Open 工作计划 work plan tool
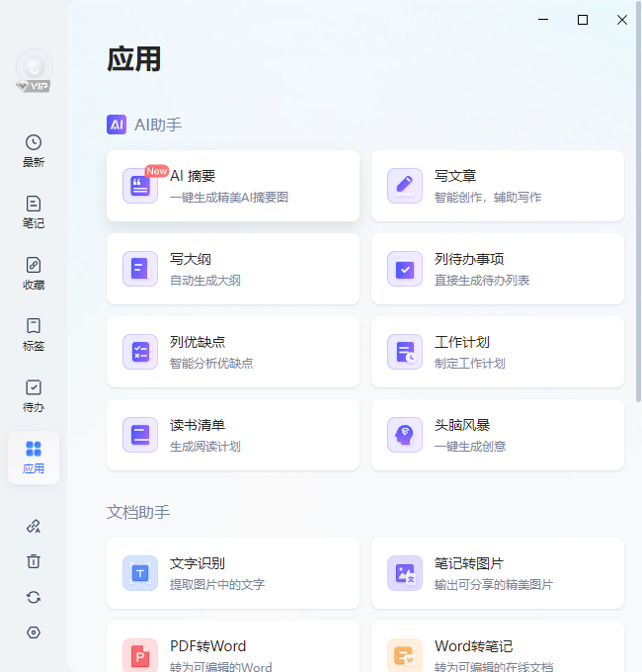Screen dimensions: 642x672 coord(497,352)
